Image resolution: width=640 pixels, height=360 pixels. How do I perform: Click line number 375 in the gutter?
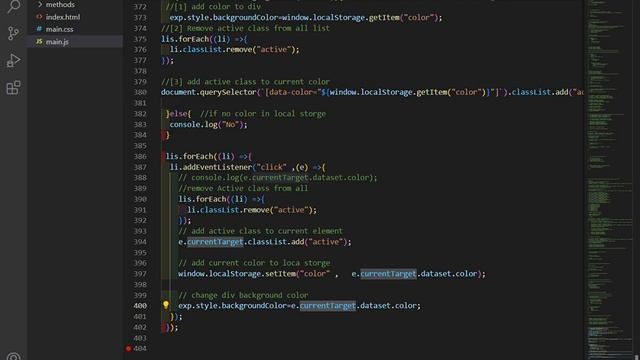pyautogui.click(x=140, y=39)
